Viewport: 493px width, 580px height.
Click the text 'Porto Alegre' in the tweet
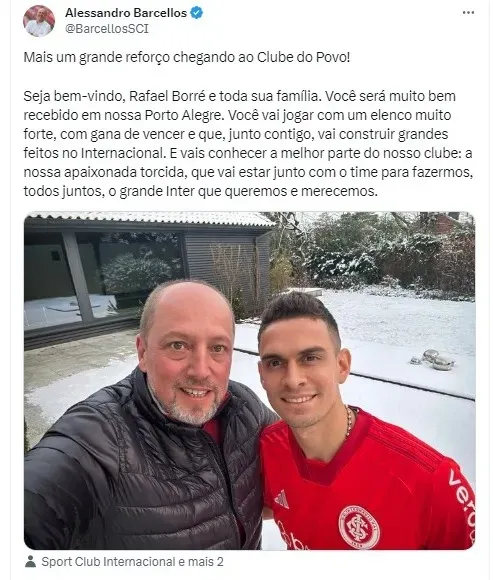coord(183,115)
